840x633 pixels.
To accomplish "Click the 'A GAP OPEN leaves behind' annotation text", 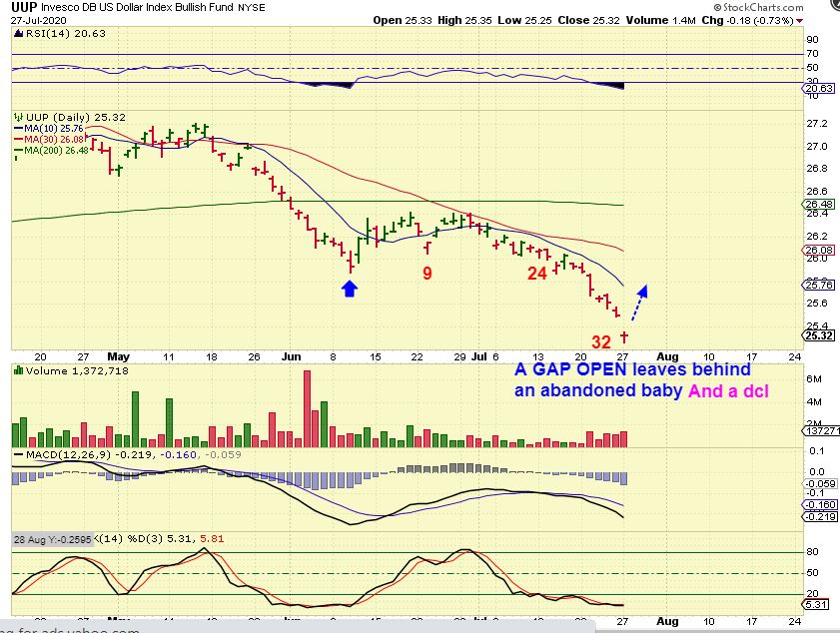I will point(632,369).
